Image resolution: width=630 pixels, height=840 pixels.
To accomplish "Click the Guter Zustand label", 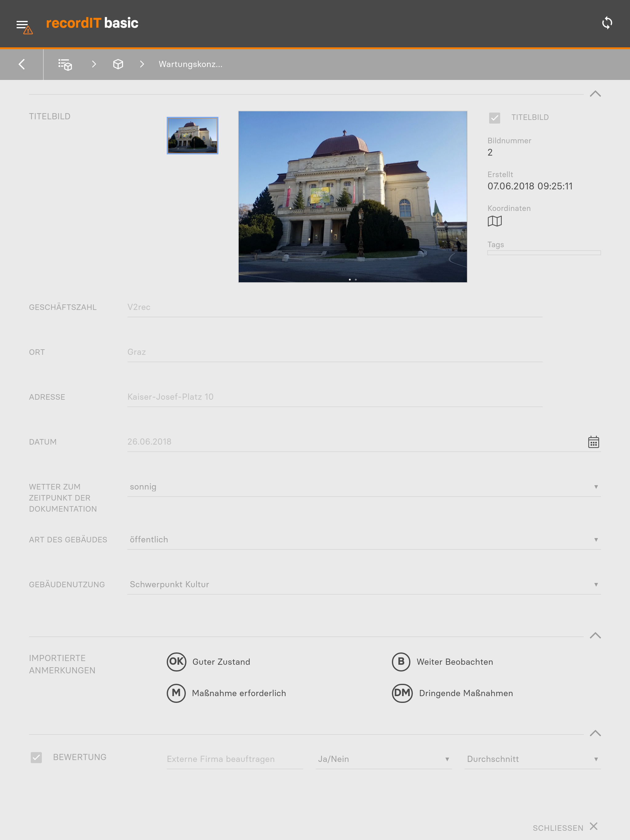I will [221, 662].
